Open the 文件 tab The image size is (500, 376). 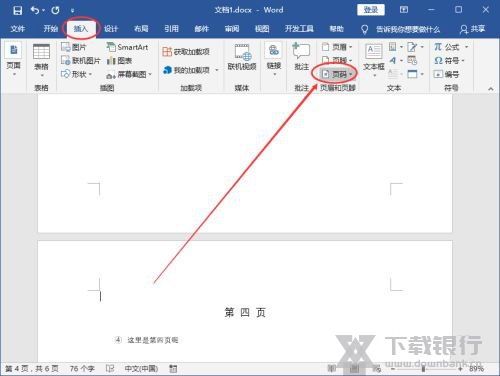tap(17, 29)
